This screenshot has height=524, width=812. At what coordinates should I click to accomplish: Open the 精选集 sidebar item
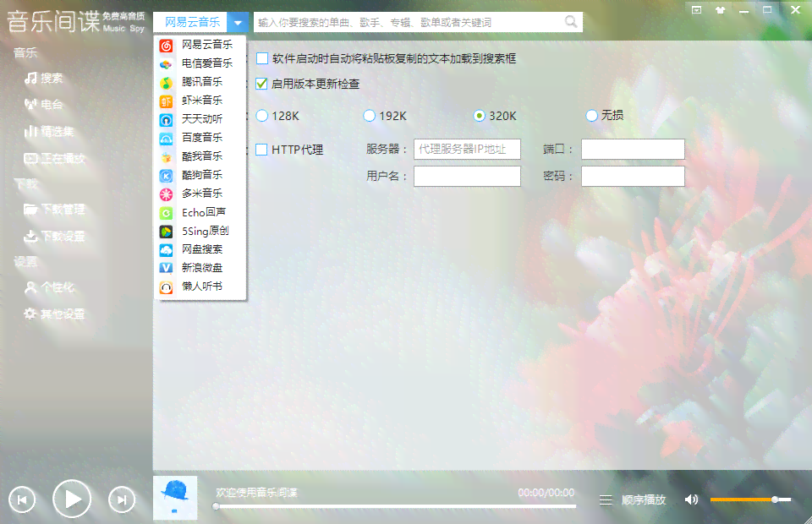49,131
